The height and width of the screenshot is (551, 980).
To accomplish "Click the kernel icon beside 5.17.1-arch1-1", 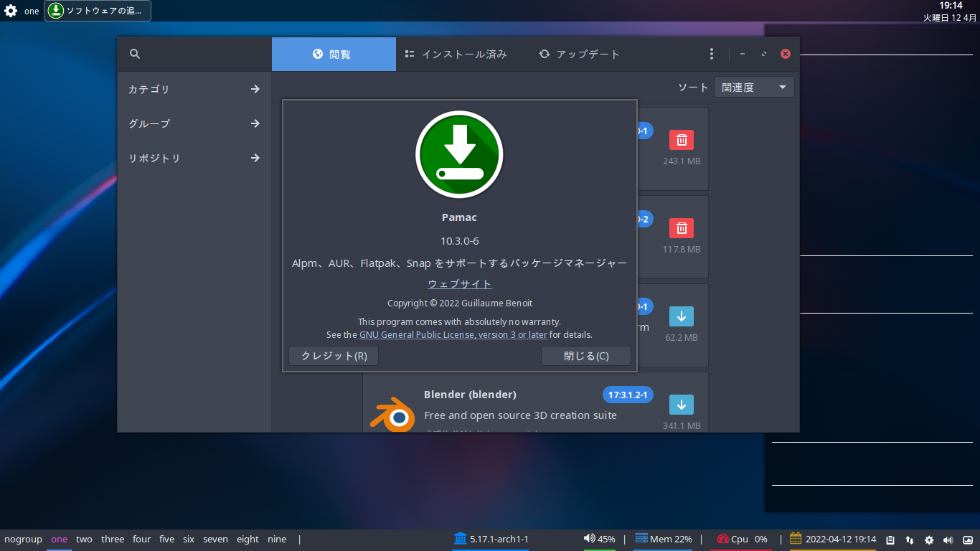I will pos(460,538).
